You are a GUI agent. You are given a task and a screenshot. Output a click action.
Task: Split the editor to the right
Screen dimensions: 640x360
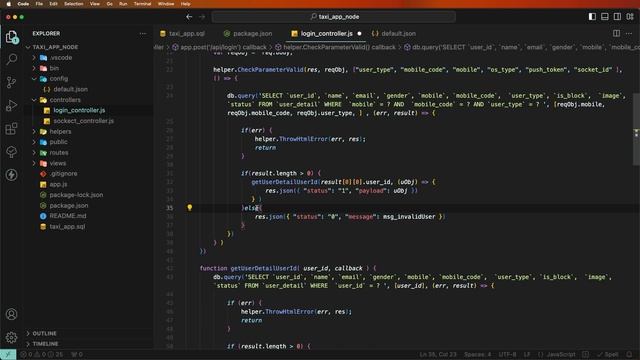[616, 33]
